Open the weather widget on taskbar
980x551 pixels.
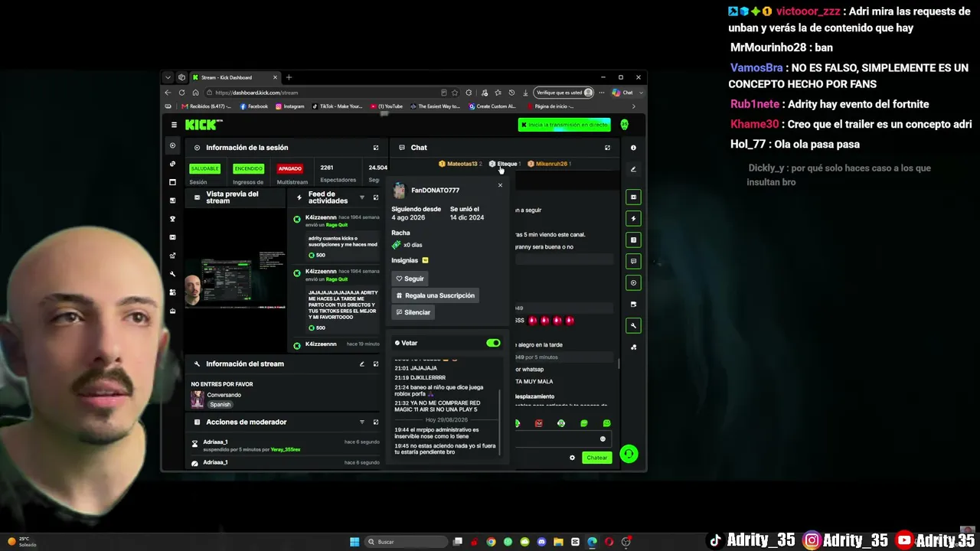tap(22, 542)
